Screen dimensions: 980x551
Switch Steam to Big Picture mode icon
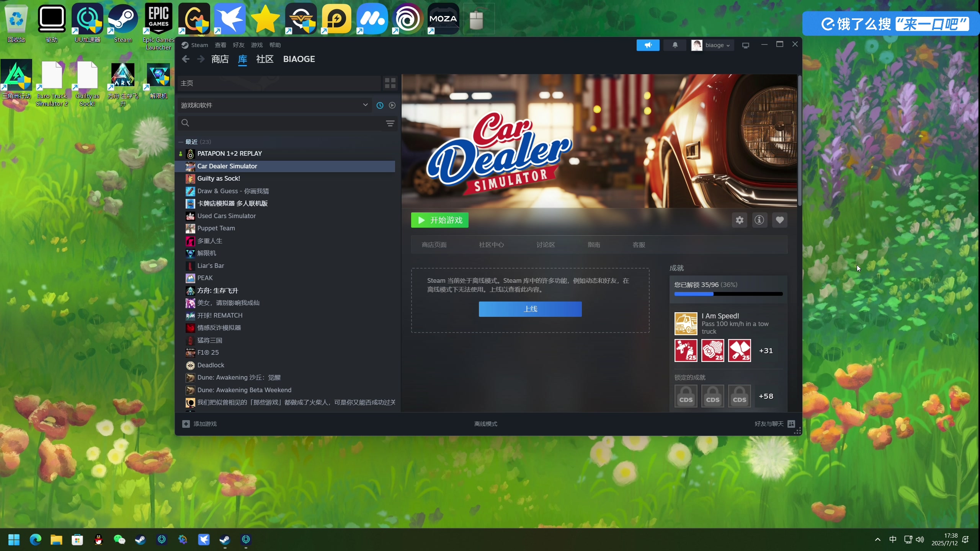pos(745,45)
